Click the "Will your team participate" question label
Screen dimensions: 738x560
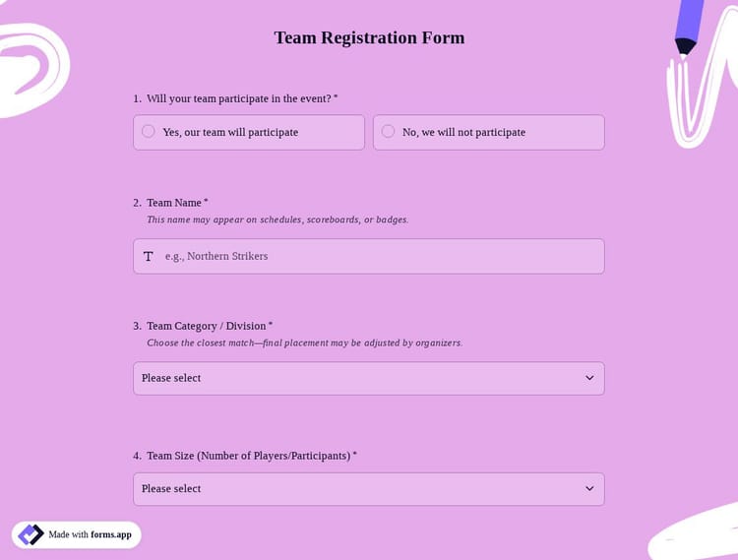tap(239, 98)
